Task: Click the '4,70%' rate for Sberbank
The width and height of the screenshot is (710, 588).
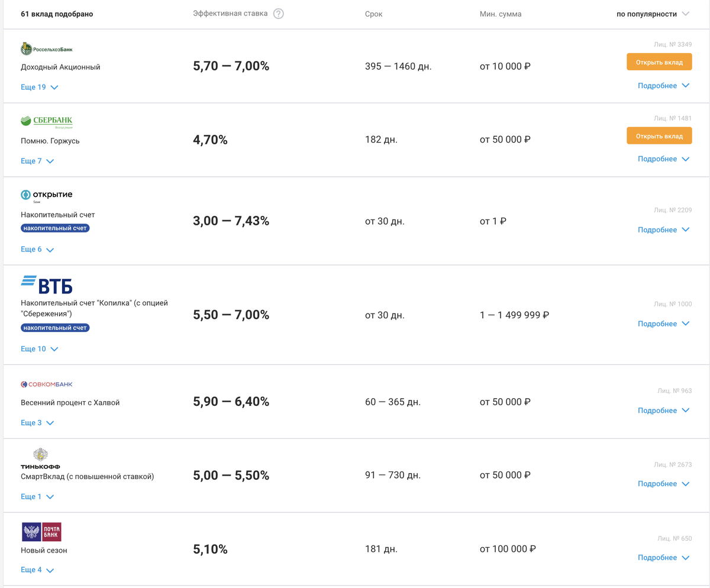Action: [211, 140]
